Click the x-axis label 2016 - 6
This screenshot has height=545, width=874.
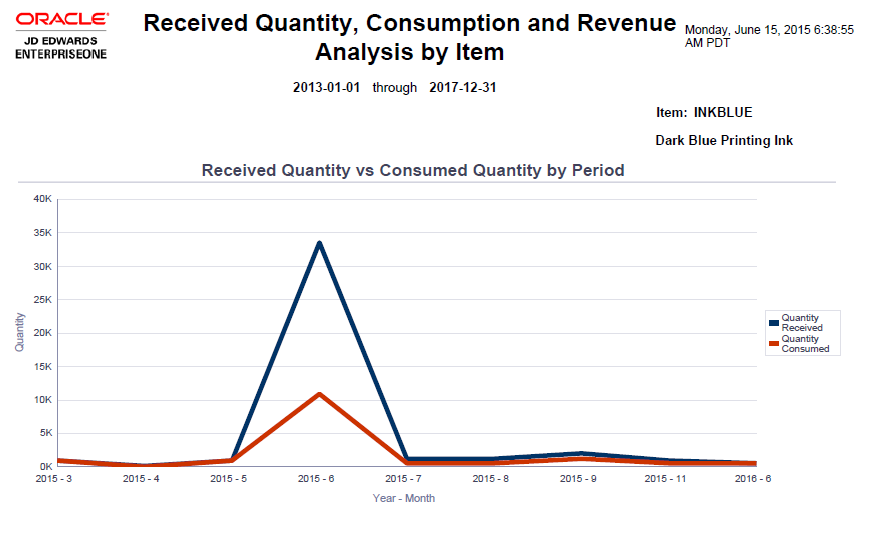click(753, 479)
